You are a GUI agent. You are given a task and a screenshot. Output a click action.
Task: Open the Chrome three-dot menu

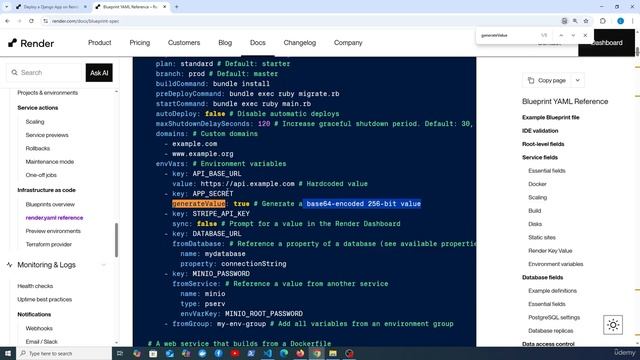point(633,21)
